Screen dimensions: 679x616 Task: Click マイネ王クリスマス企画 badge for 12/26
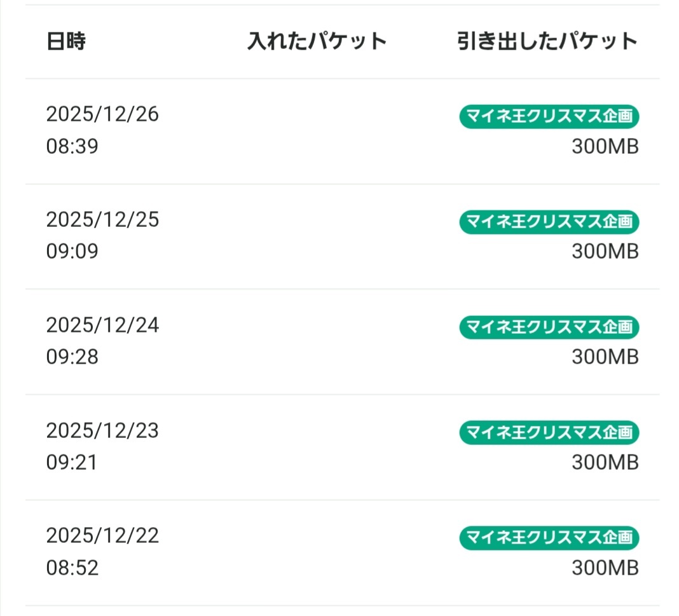549,116
